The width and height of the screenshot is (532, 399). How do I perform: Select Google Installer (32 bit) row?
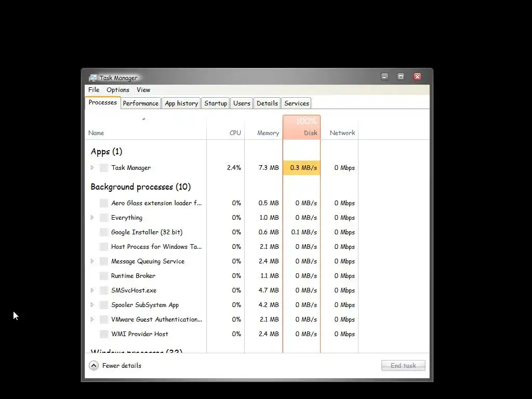point(147,232)
